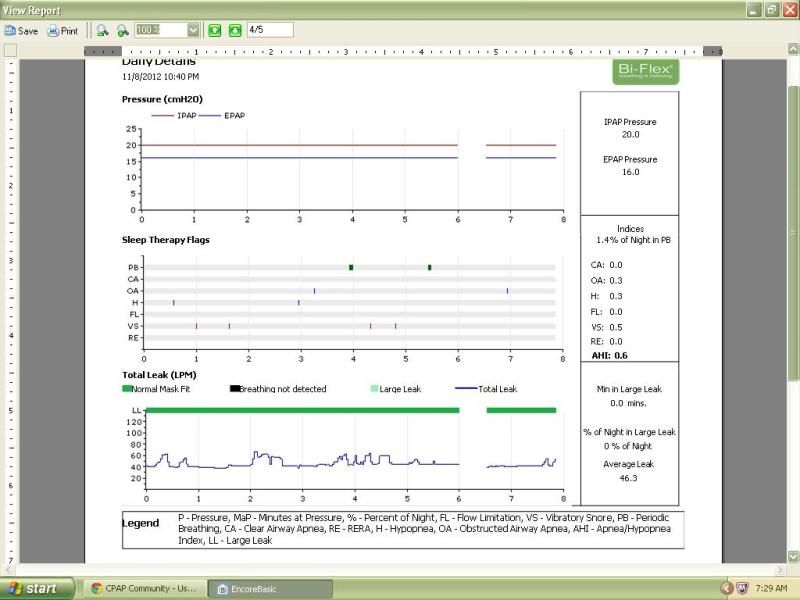800x600 pixels.
Task: Click the VS row label in flags chart
Action: (133, 326)
